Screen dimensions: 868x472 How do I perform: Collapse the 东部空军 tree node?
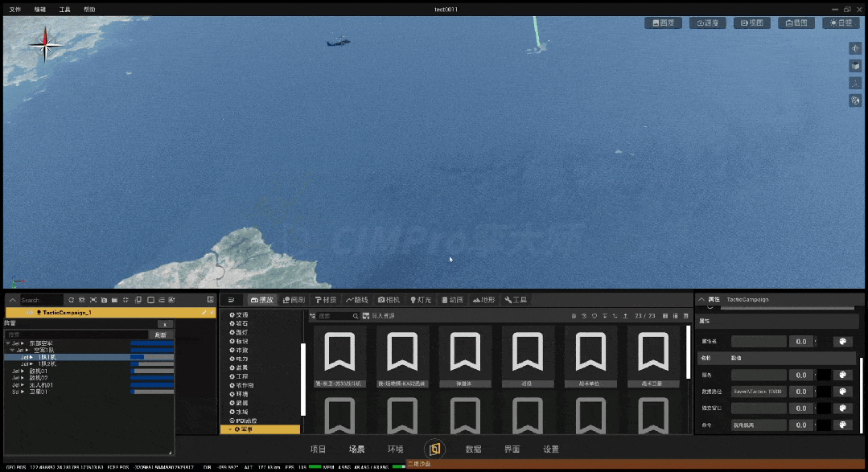(8, 343)
